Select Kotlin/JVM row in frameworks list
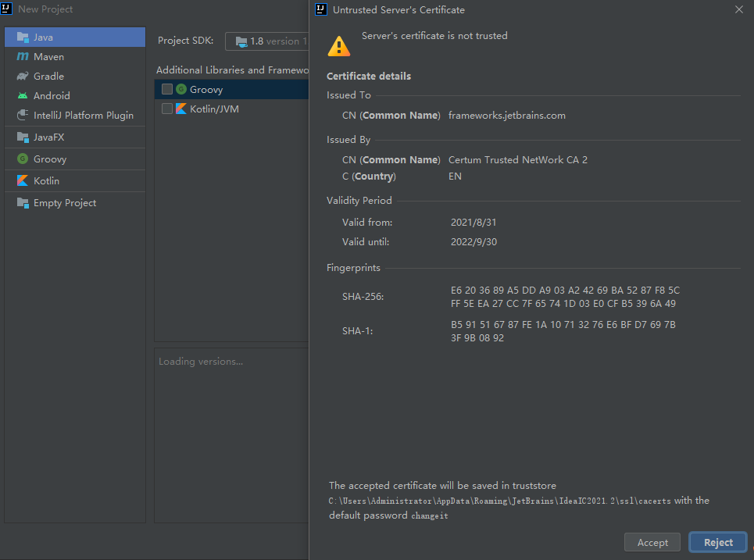The width and height of the screenshot is (754, 560). 231,109
